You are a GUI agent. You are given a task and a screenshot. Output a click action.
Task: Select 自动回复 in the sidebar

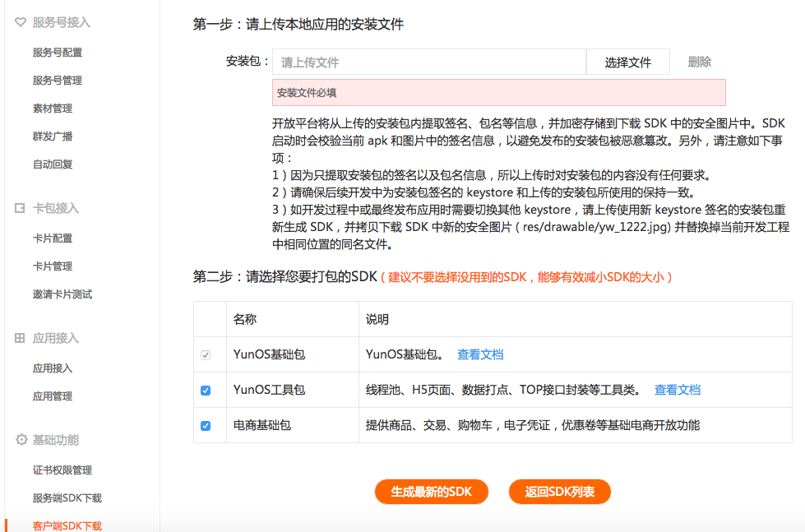[53, 164]
